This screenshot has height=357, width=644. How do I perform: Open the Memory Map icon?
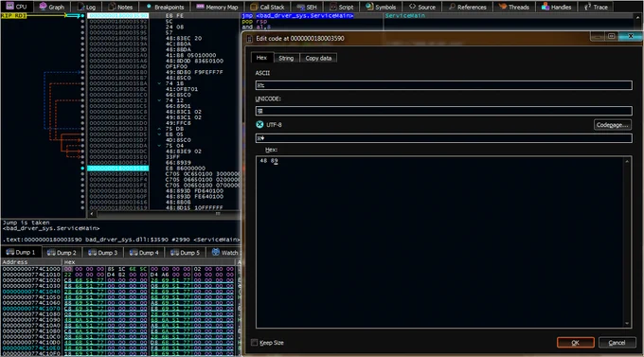coord(200,7)
